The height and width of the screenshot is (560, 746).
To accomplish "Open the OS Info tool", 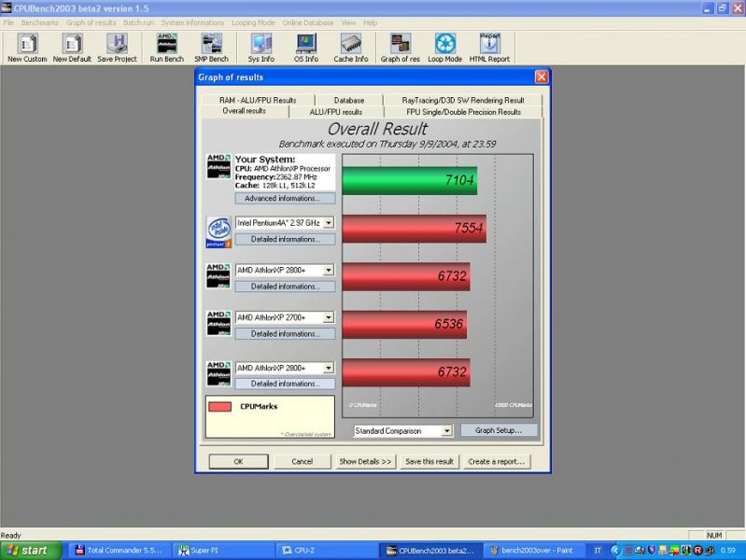I will 306,48.
